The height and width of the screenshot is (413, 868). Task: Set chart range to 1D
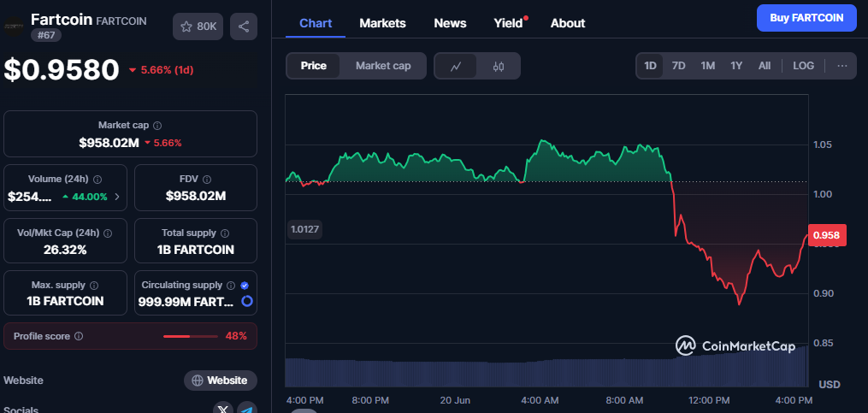650,66
